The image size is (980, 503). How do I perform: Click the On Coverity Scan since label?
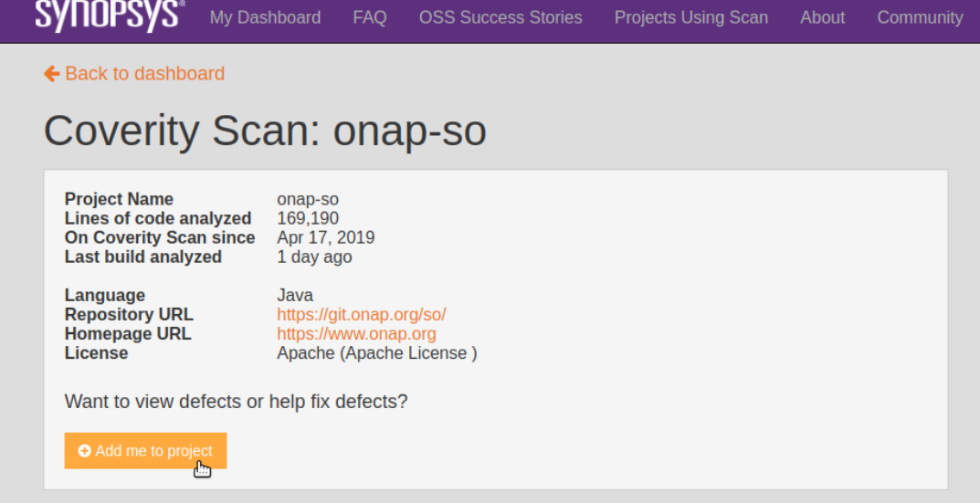pos(159,238)
